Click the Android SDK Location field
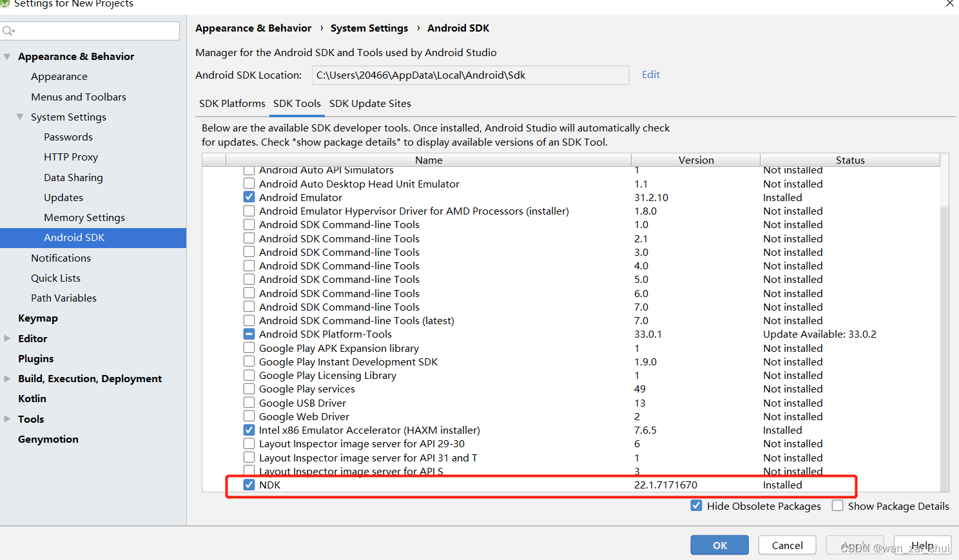This screenshot has height=560, width=959. pyautogui.click(x=470, y=75)
